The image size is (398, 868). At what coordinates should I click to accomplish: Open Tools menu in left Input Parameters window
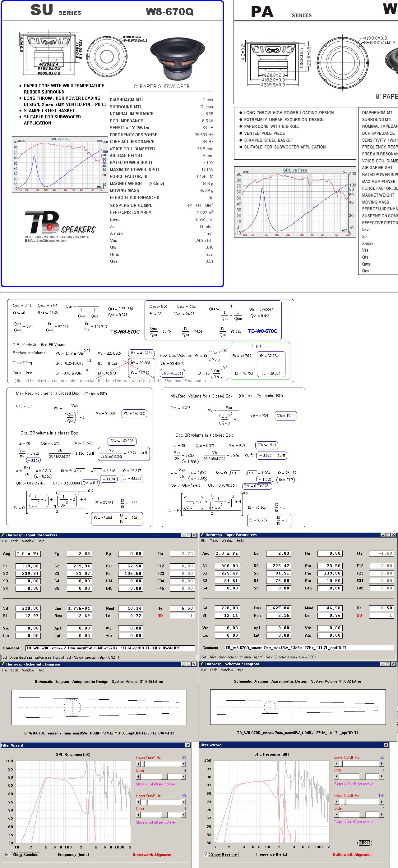pyautogui.click(x=15, y=541)
